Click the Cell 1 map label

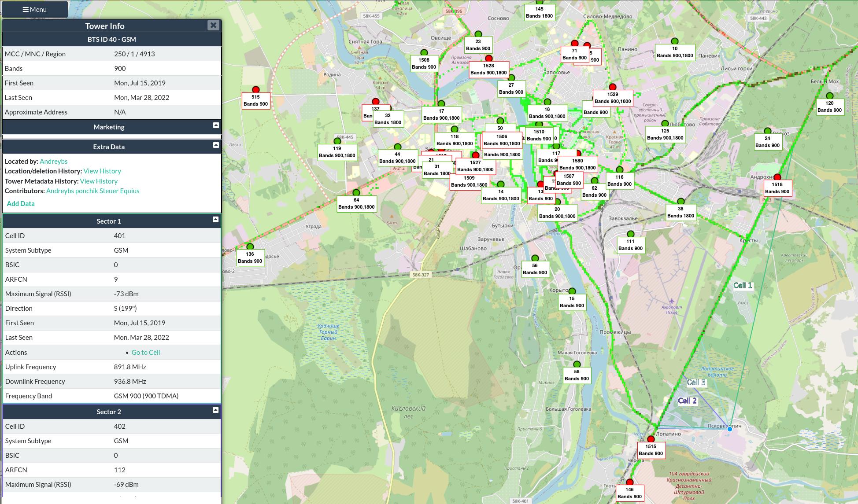(x=743, y=286)
